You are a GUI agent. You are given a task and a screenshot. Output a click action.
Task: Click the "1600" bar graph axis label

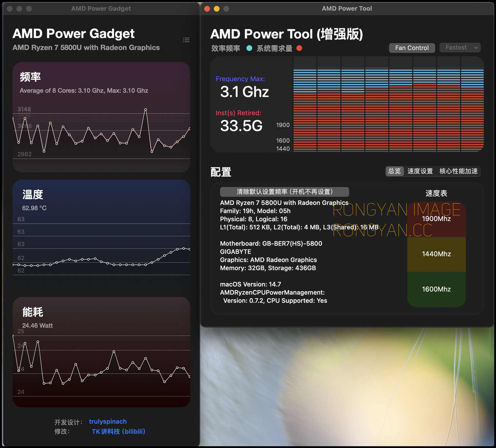coord(283,141)
